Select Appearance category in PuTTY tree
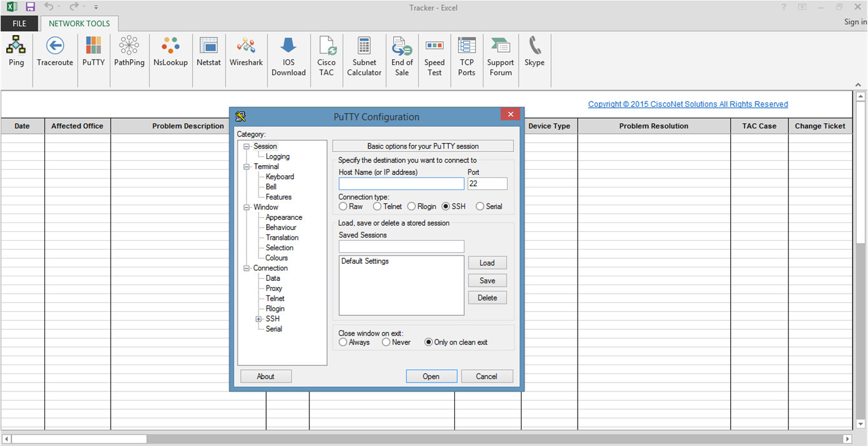This screenshot has height=446, width=868. click(x=284, y=217)
